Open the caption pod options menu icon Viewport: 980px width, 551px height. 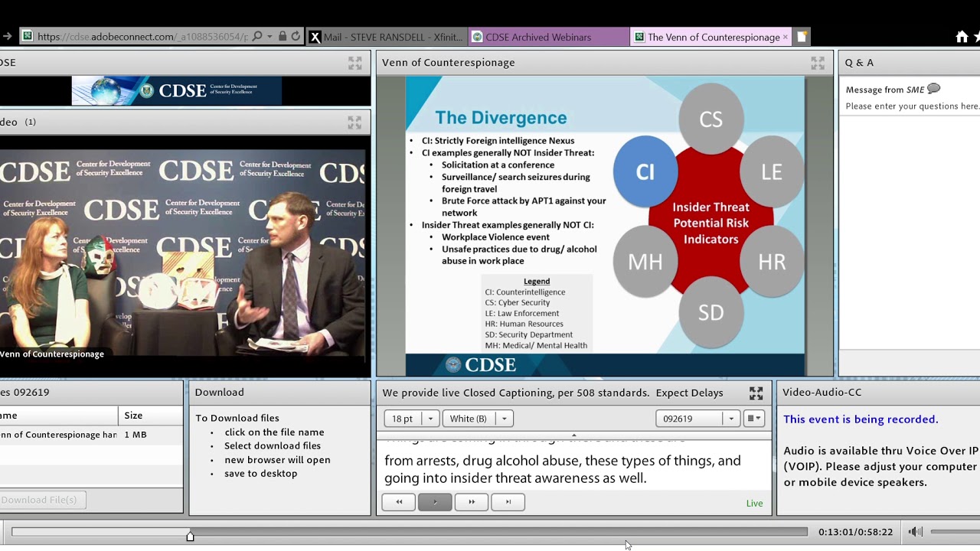(754, 419)
